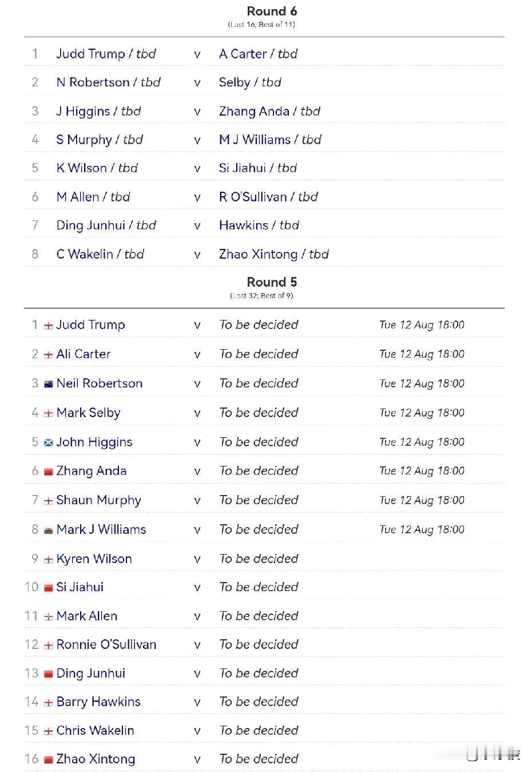Click Welsh flag beside Mark J Williams
Image resolution: width=532 pixels, height=772 pixels.
click(49, 530)
